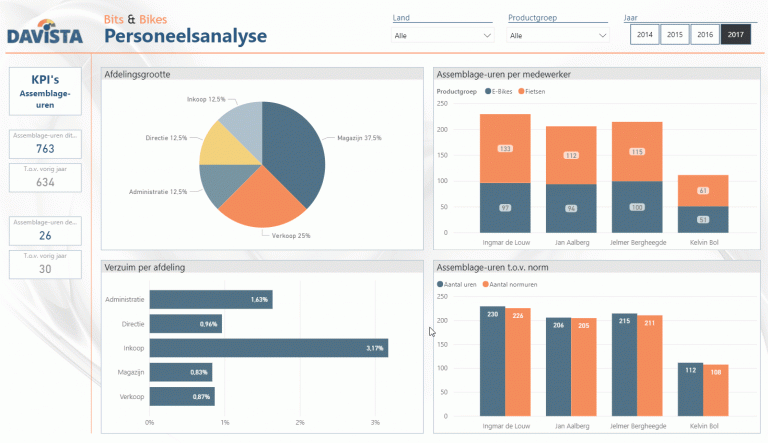
Task: Click the Bits & Bikes subtitle
Action: [x=135, y=19]
